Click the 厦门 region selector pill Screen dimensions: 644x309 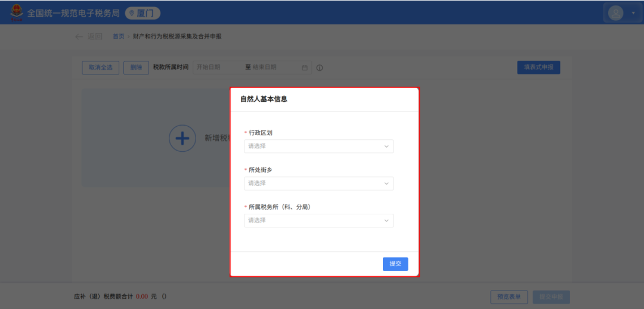(143, 13)
